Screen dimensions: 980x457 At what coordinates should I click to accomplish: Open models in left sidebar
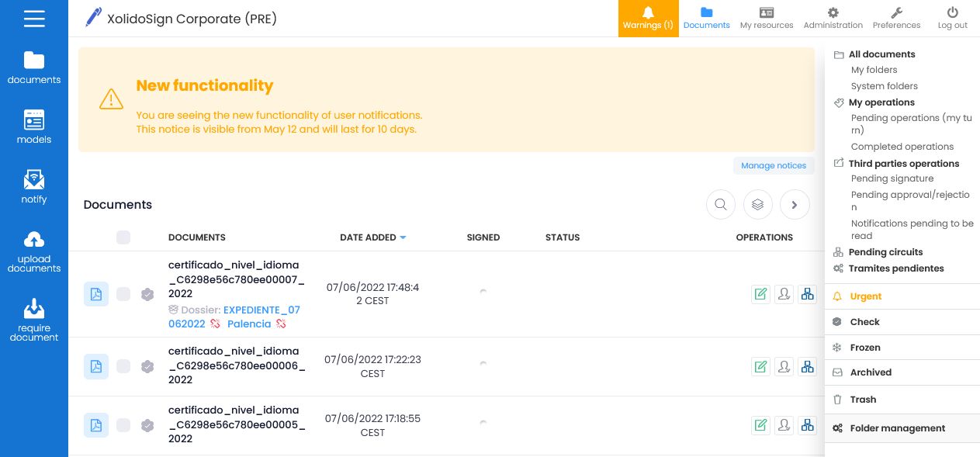pyautogui.click(x=34, y=127)
